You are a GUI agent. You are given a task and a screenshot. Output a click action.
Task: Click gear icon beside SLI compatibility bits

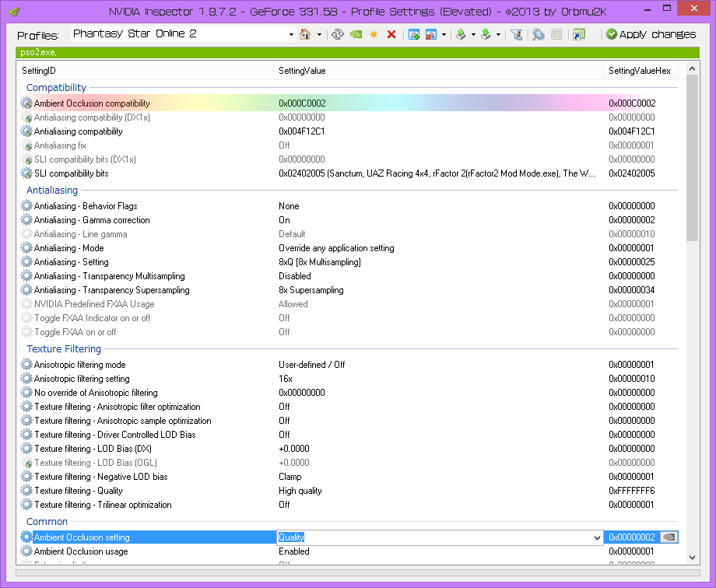[26, 173]
